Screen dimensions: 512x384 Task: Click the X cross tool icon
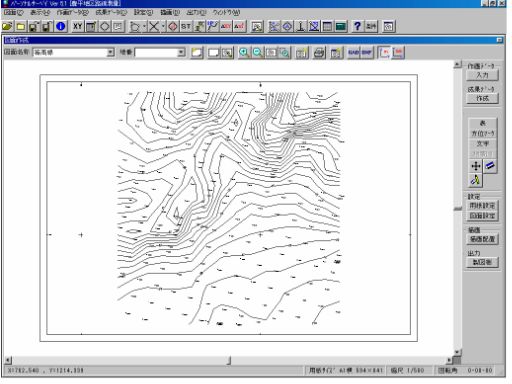tap(154, 26)
